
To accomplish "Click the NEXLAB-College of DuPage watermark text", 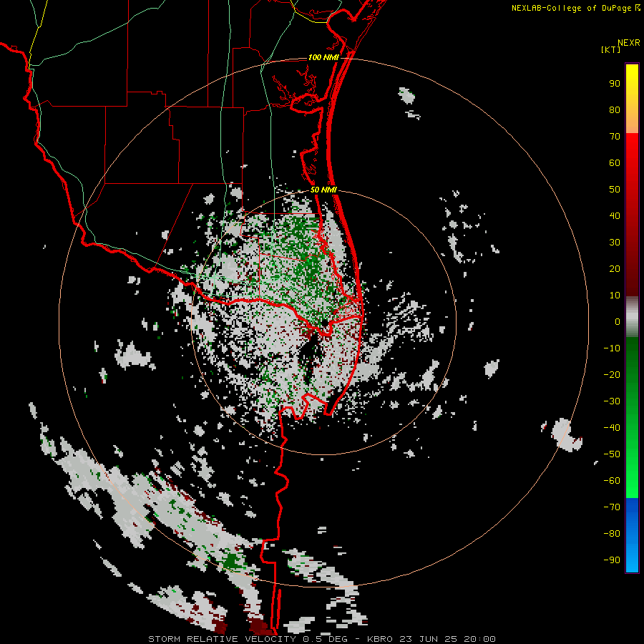I will tap(575, 8).
